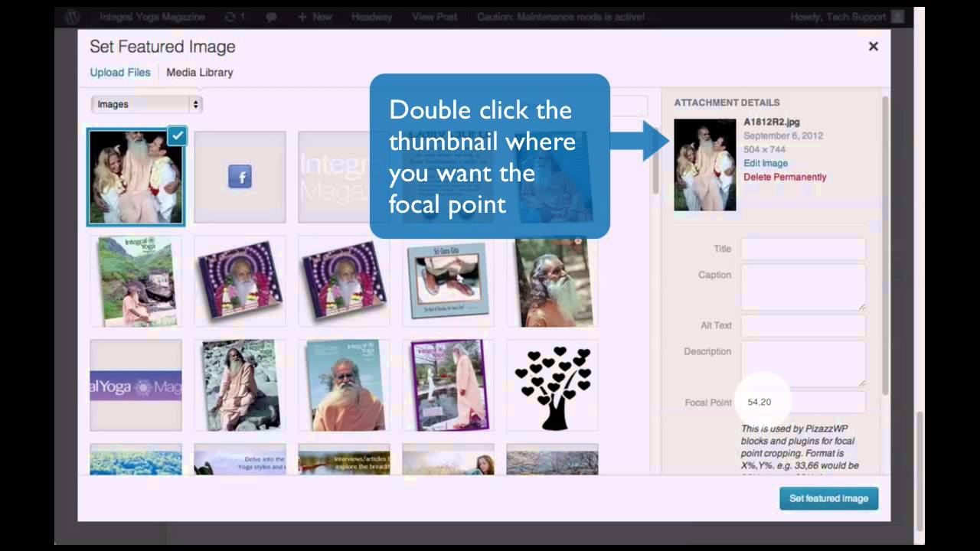Click the user avatar next to Tech Support
Viewport: 980px width, 551px height.
pyautogui.click(x=898, y=16)
